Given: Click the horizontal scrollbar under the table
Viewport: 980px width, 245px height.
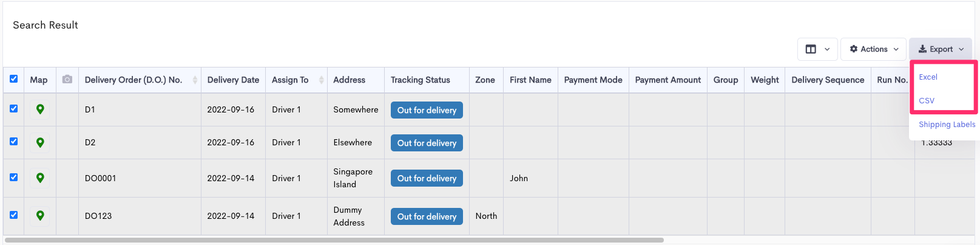Looking at the screenshot, I should coord(334,240).
